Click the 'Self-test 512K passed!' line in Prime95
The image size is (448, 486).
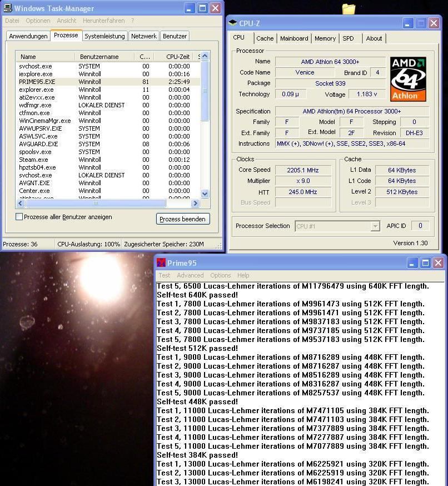pos(197,349)
